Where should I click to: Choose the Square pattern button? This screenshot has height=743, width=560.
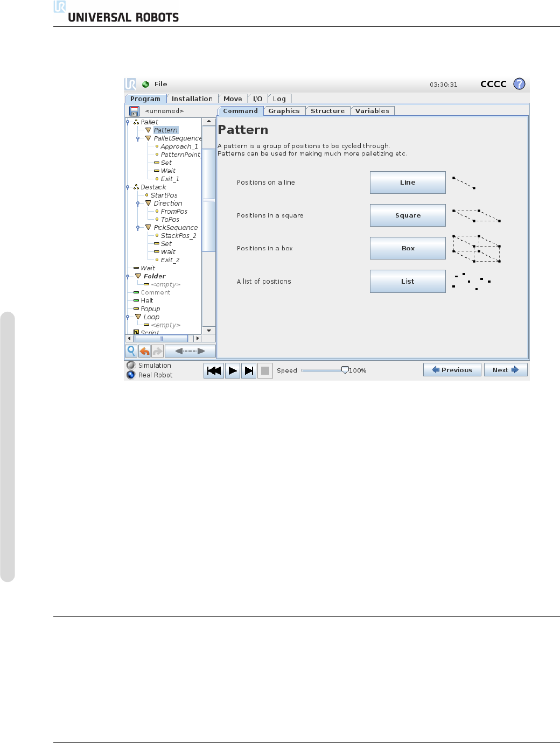pos(408,215)
